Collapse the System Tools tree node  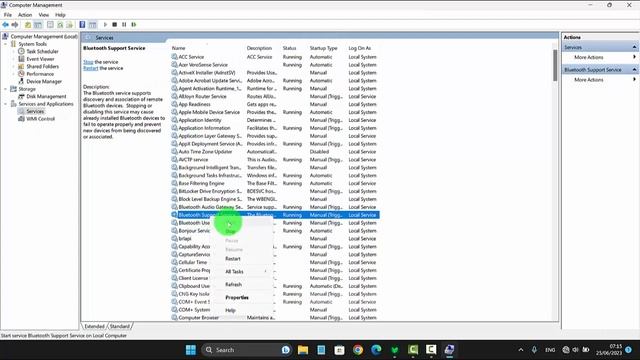click(6, 44)
